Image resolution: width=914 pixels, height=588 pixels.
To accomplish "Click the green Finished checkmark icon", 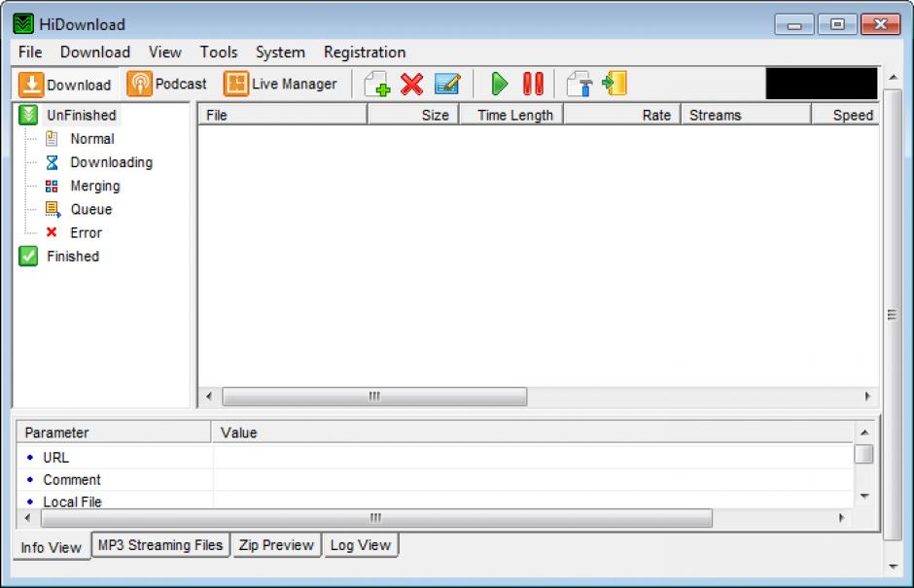I will coord(28,256).
